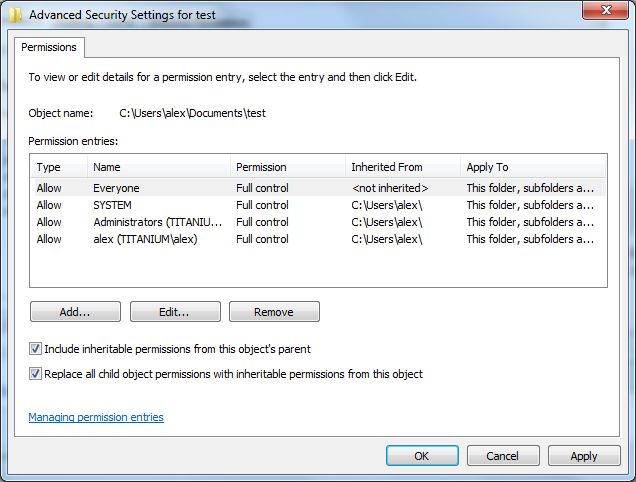636x482 pixels.
Task: Sort entries by the Type column header
Action: (59, 167)
